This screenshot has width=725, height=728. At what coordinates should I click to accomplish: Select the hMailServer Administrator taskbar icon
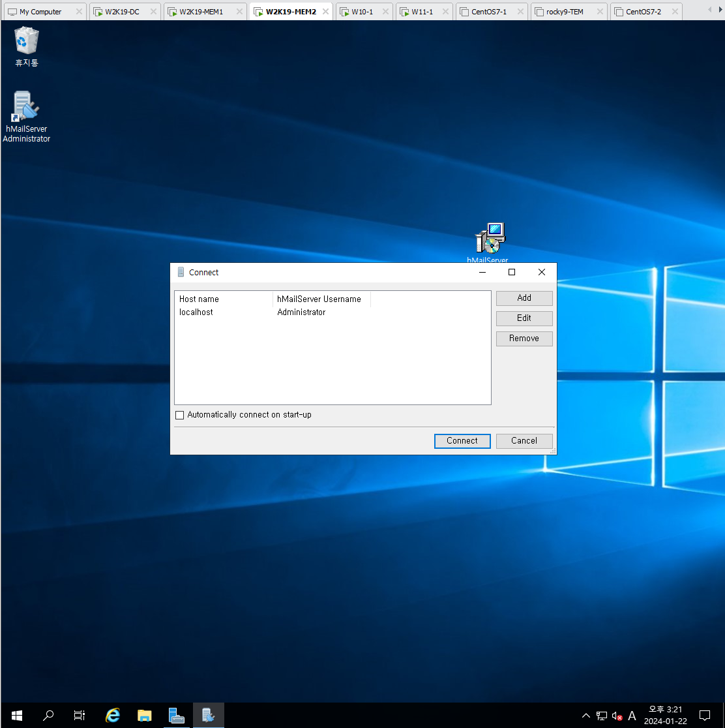(x=209, y=716)
